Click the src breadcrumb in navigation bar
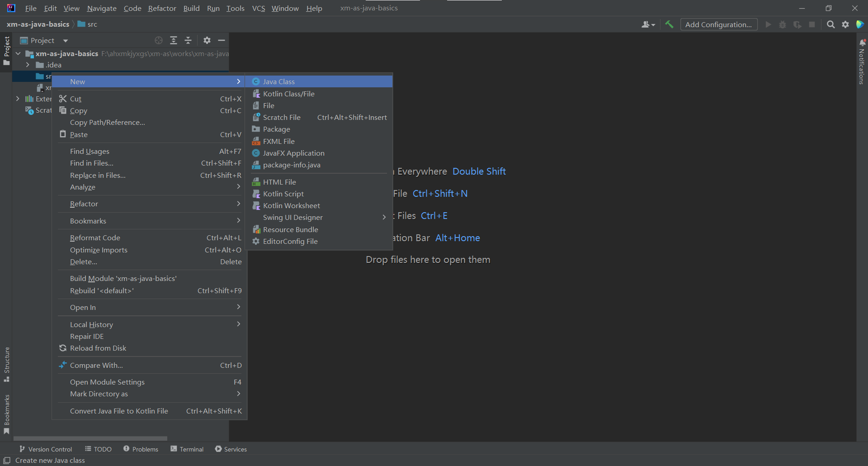 tap(88, 24)
